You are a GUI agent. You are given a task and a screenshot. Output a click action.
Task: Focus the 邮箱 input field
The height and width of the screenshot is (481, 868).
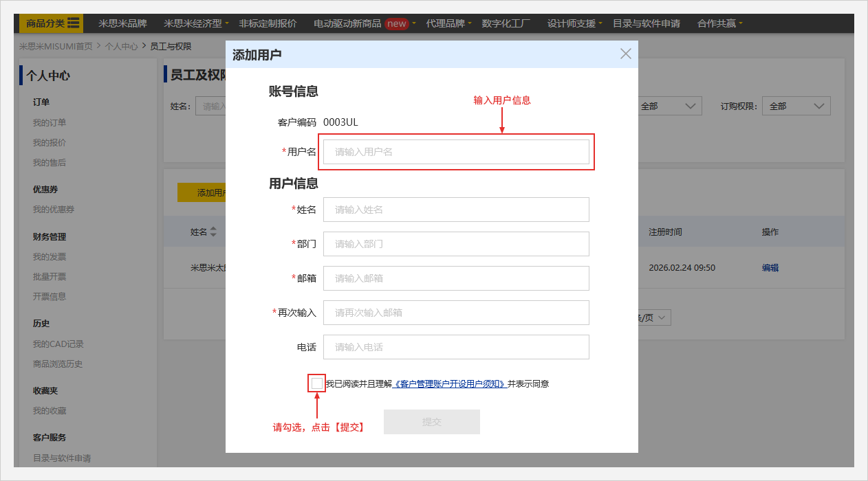pos(456,278)
